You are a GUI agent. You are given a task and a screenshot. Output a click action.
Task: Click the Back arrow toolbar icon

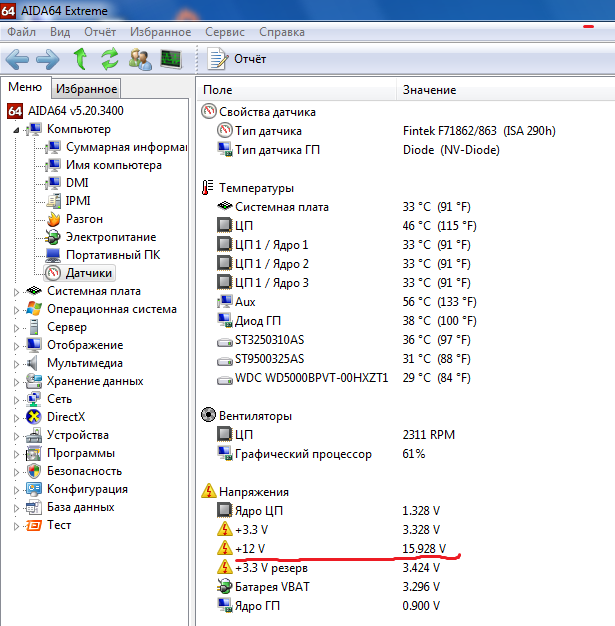tap(17, 59)
